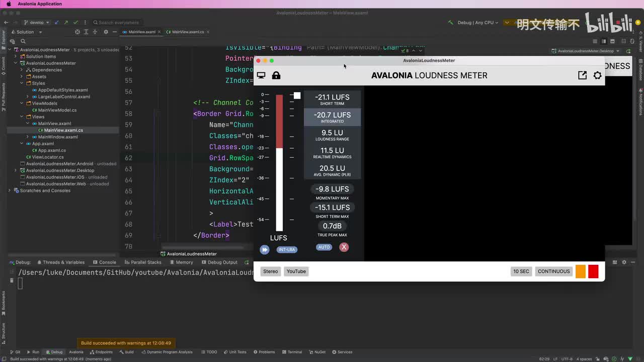Navigate back with the IDE back arrow

pos(6,23)
